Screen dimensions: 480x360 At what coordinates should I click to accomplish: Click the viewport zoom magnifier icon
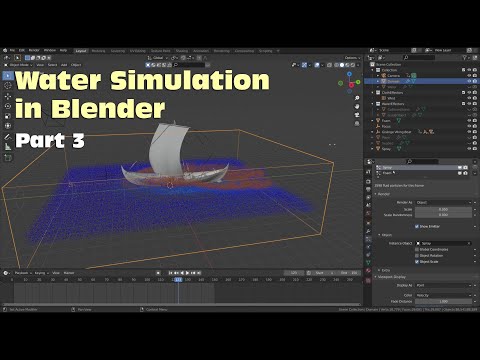click(357, 98)
